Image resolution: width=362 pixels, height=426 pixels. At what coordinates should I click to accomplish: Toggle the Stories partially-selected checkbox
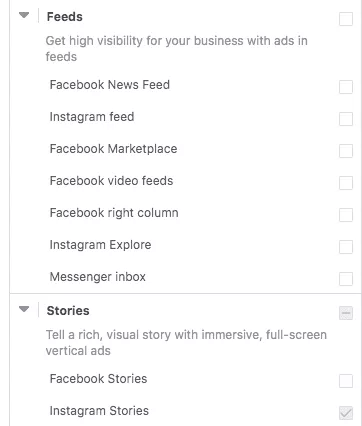(x=346, y=313)
